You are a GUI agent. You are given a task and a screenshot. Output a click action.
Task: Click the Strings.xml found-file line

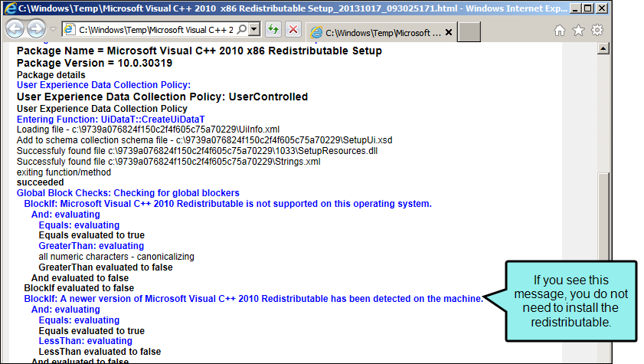click(x=168, y=162)
